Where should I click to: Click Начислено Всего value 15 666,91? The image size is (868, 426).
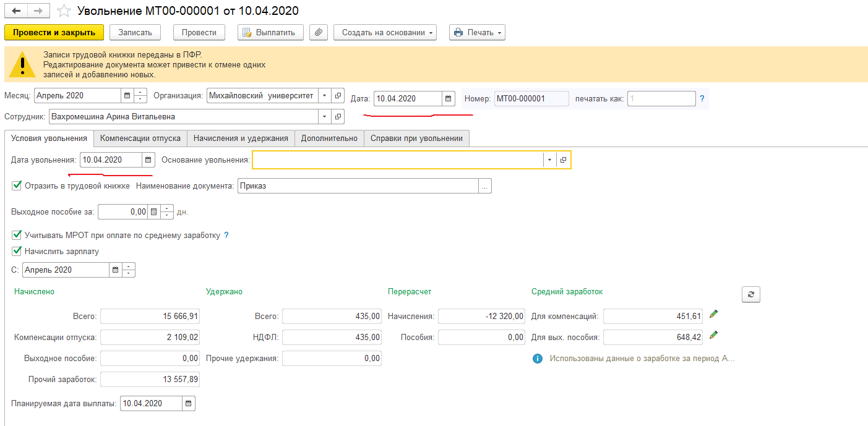(150, 316)
